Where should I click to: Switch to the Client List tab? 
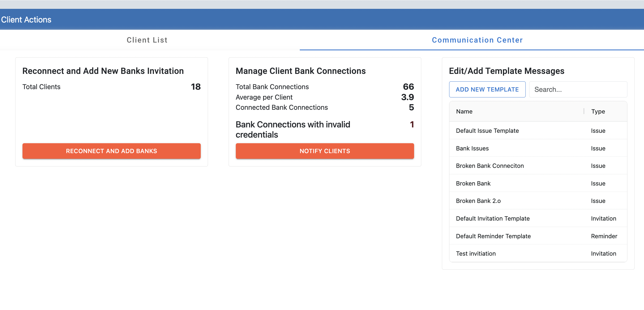147,40
